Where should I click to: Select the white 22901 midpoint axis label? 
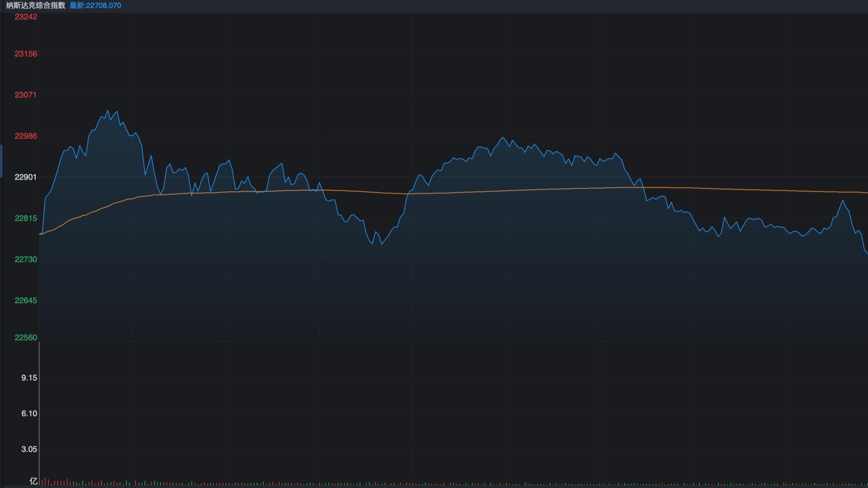tap(26, 177)
